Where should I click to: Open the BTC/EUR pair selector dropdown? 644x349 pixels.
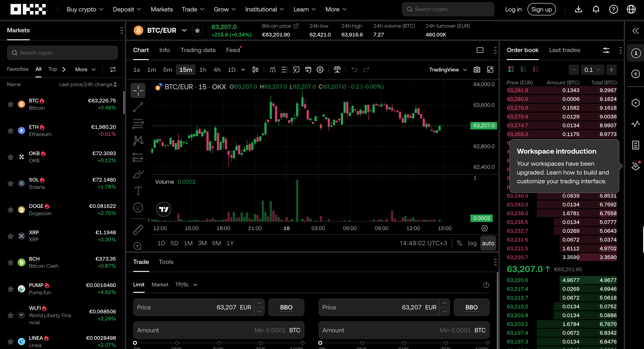click(x=184, y=30)
